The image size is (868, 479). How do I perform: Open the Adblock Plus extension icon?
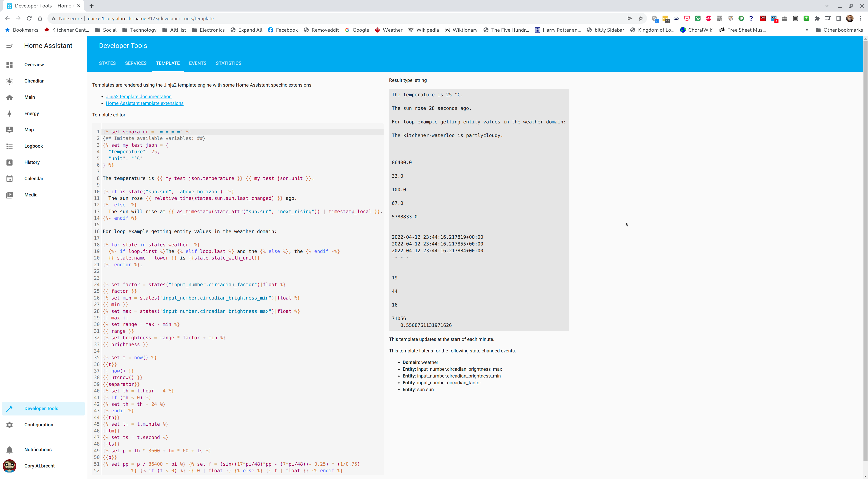pyautogui.click(x=709, y=19)
